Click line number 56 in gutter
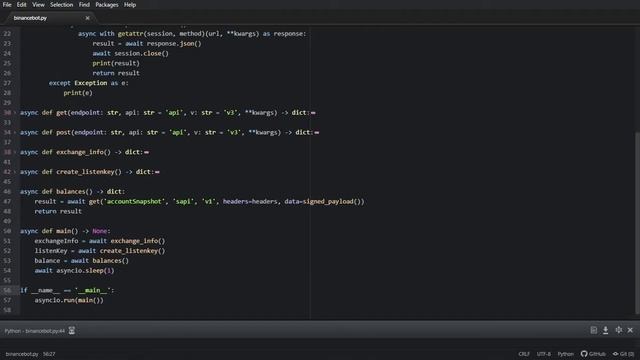 [x=7, y=290]
